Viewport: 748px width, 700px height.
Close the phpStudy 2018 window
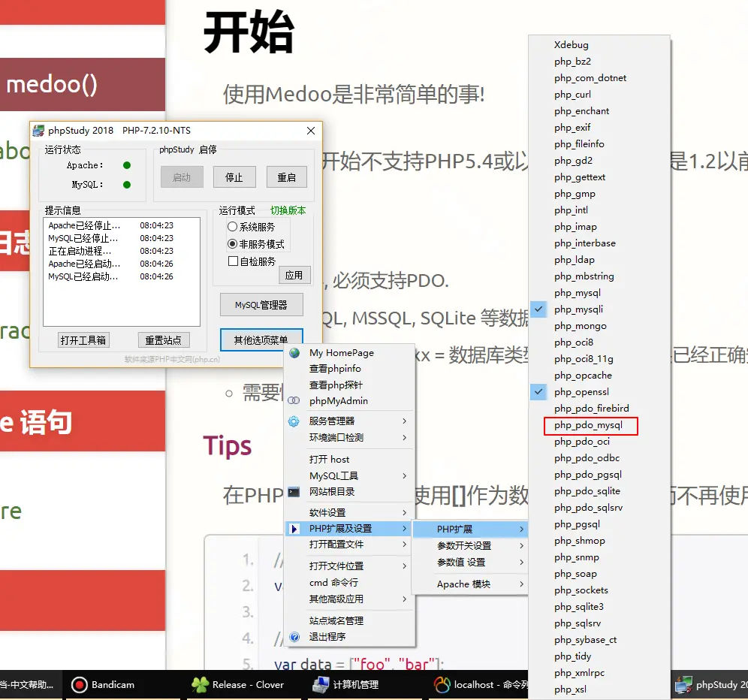pyautogui.click(x=311, y=130)
